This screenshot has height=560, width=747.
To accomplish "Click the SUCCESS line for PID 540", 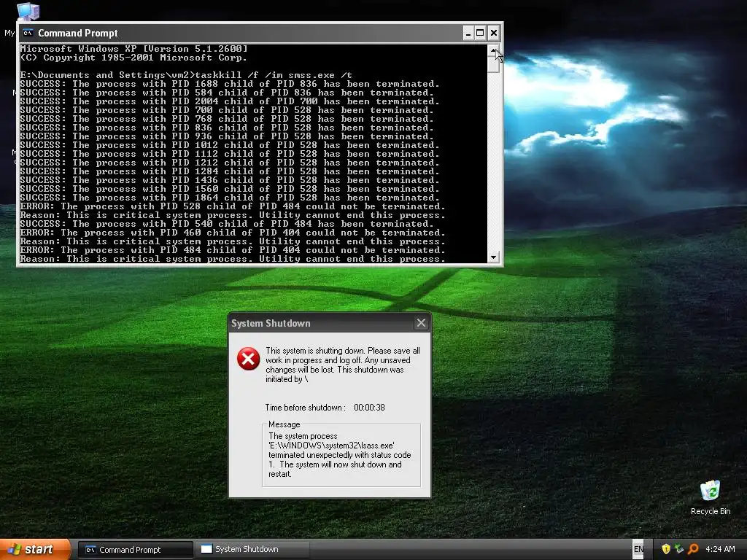I will coord(227,224).
